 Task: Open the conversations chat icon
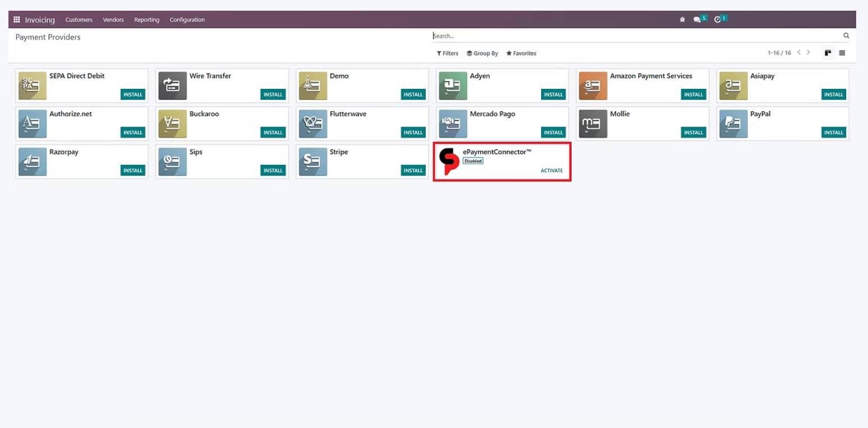tap(698, 20)
